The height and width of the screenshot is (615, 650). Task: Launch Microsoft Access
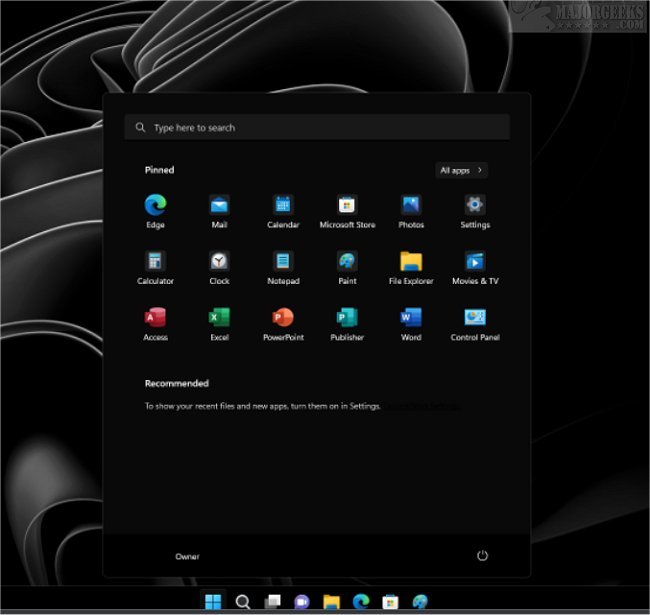[155, 318]
